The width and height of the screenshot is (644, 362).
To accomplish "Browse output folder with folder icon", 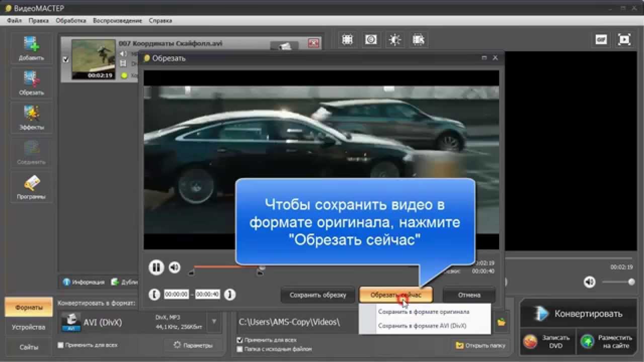I will tap(501, 322).
